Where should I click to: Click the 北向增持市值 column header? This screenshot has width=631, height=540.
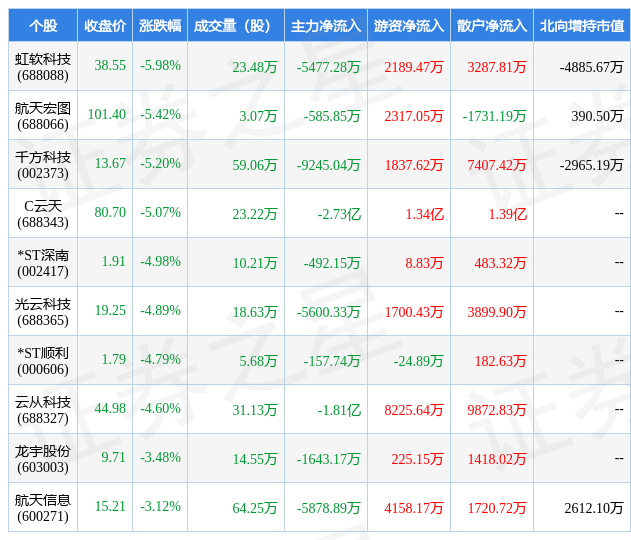582,26
